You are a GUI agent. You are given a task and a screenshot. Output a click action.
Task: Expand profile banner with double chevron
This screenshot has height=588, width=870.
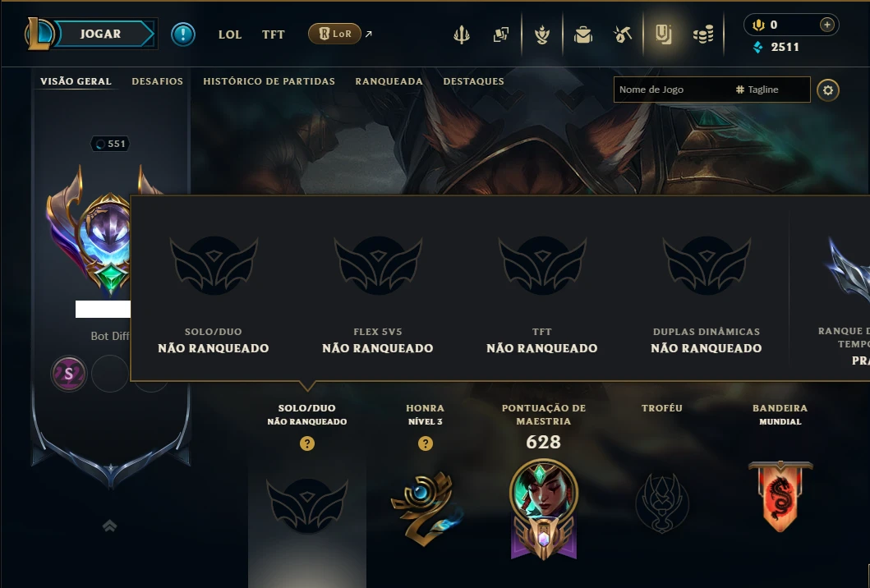pos(110,526)
